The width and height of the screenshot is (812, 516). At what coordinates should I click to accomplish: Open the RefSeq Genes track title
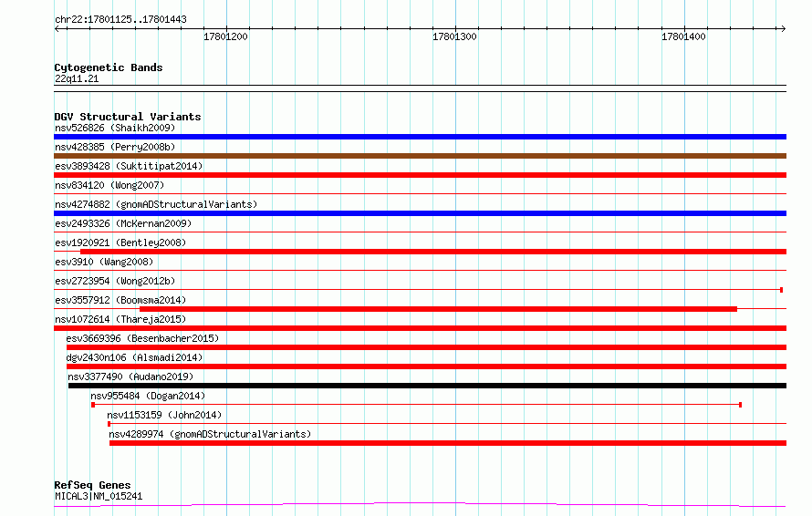(x=92, y=485)
